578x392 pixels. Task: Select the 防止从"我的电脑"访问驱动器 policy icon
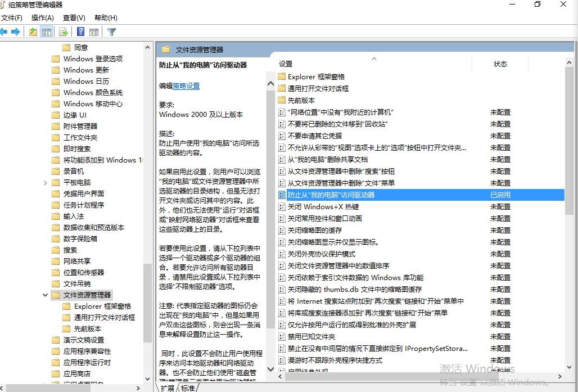pyautogui.click(x=281, y=195)
